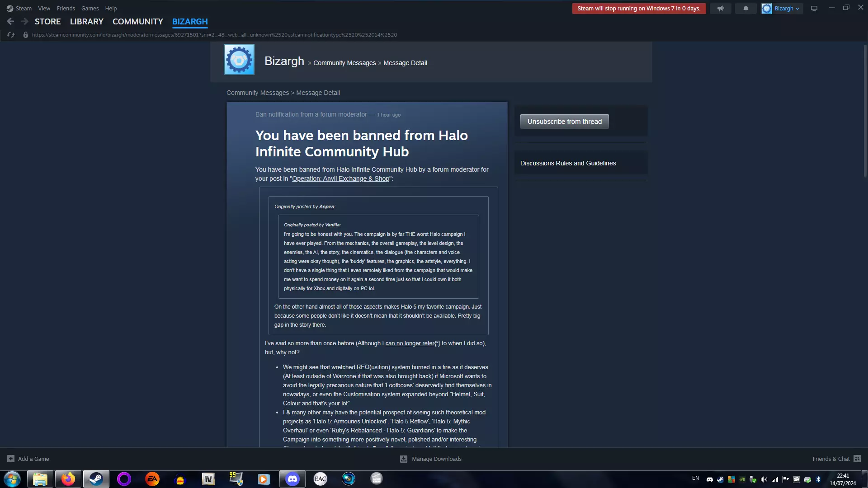
Task: Click Add a Game plus icon
Action: coord(11,459)
